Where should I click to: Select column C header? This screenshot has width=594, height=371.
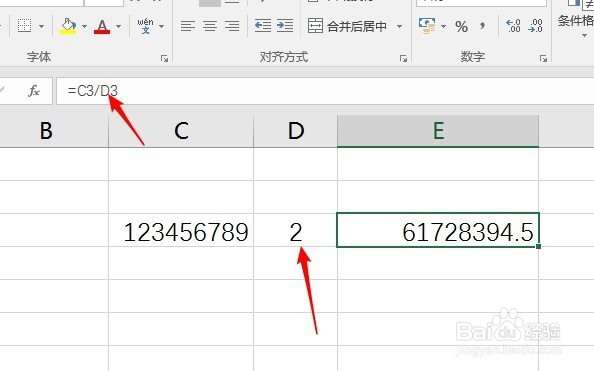(181, 131)
